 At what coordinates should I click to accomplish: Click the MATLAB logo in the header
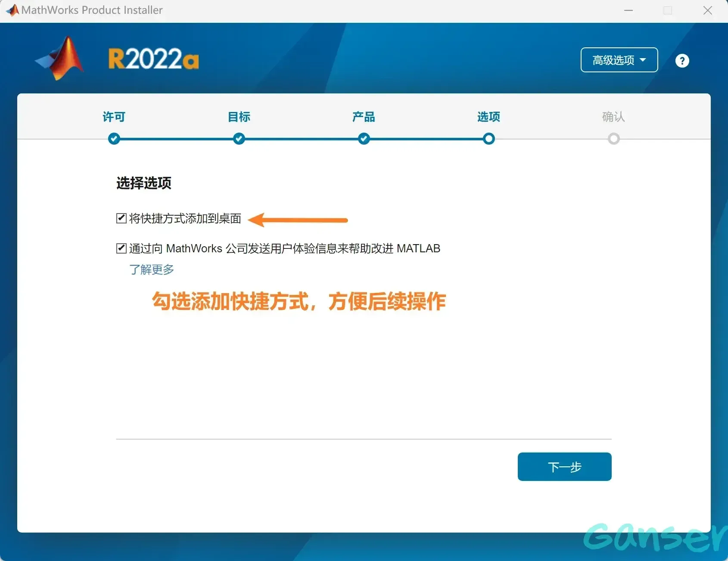(x=60, y=59)
